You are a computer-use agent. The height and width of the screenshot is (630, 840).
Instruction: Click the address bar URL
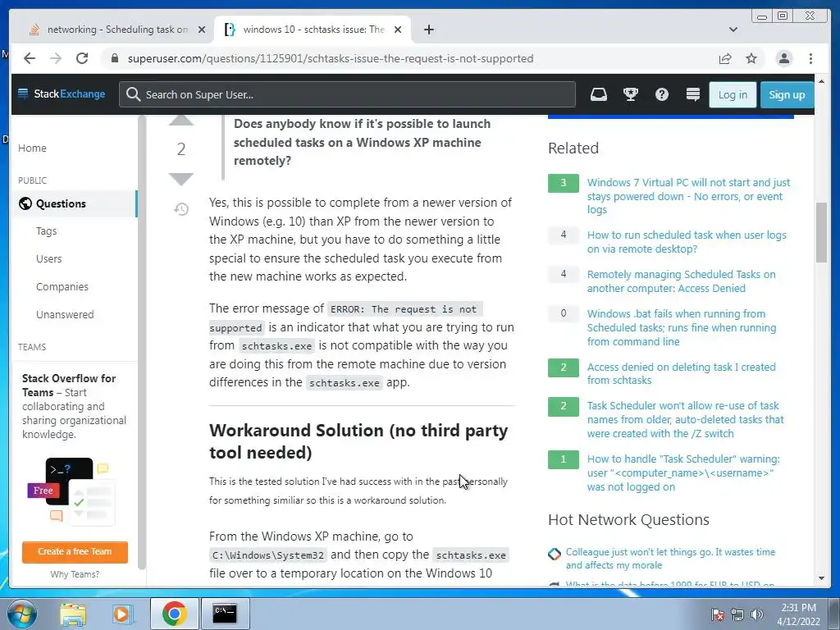tap(331, 58)
